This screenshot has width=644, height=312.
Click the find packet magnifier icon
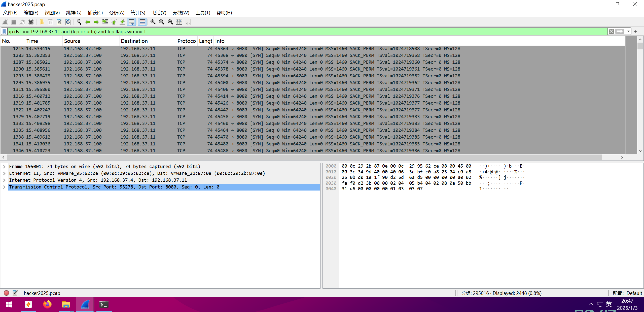click(x=79, y=22)
